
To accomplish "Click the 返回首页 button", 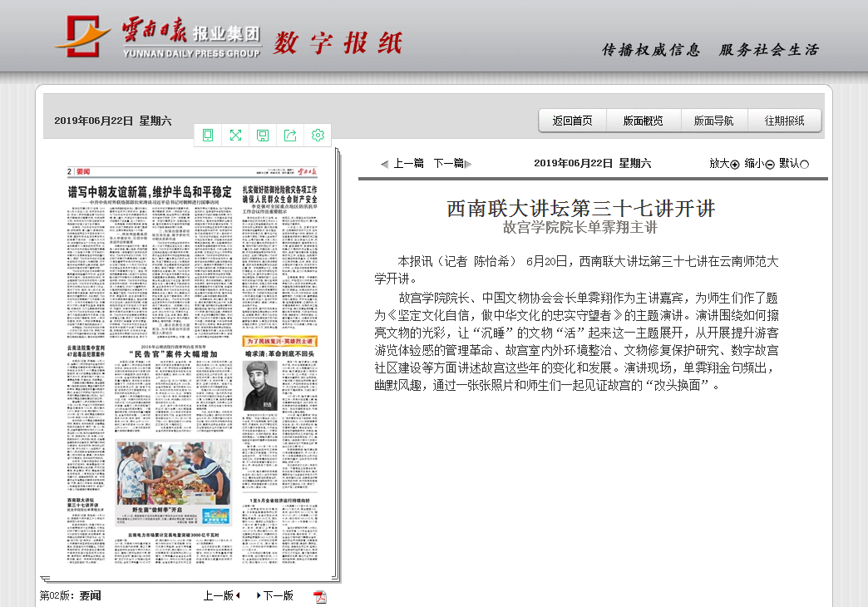I will [x=573, y=121].
